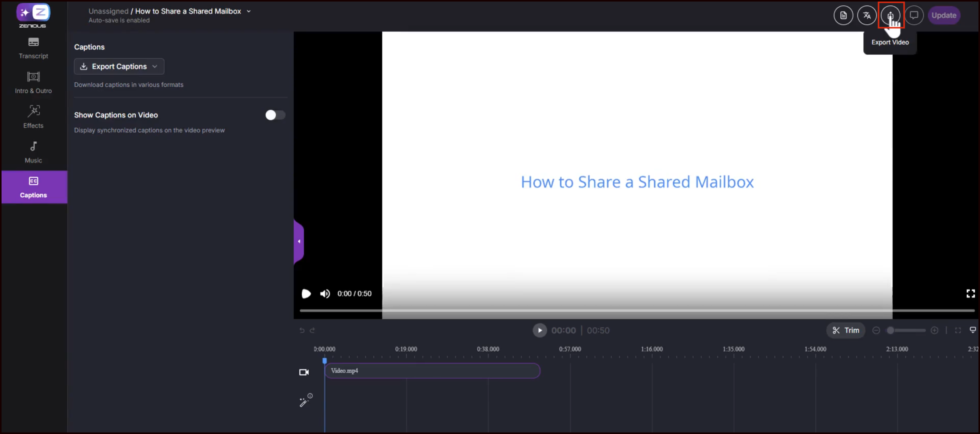Mute the video preview volume
Viewport: 980px width, 434px height.
point(325,294)
